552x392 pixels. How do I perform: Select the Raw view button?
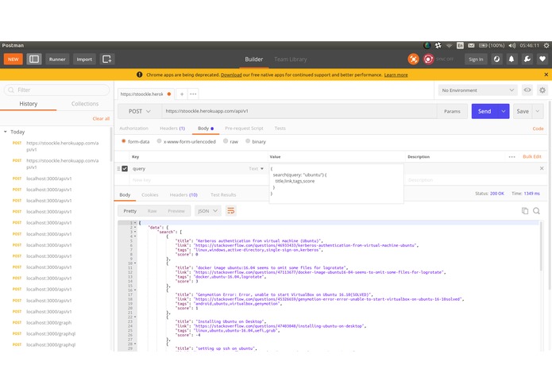coord(152,211)
